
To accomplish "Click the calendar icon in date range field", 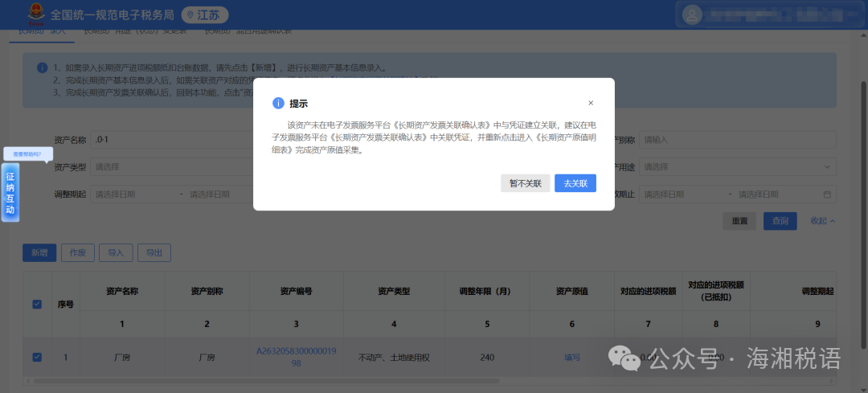I will point(827,194).
